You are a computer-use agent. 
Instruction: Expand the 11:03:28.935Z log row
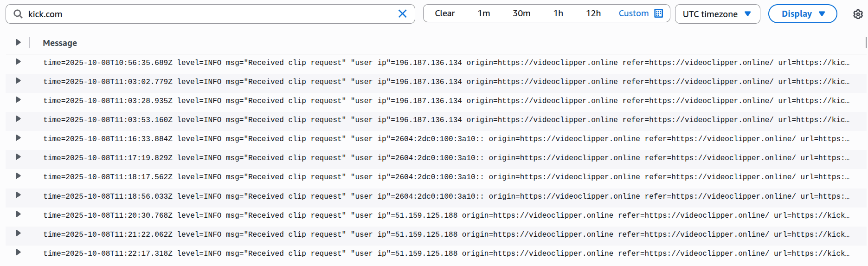pos(18,100)
